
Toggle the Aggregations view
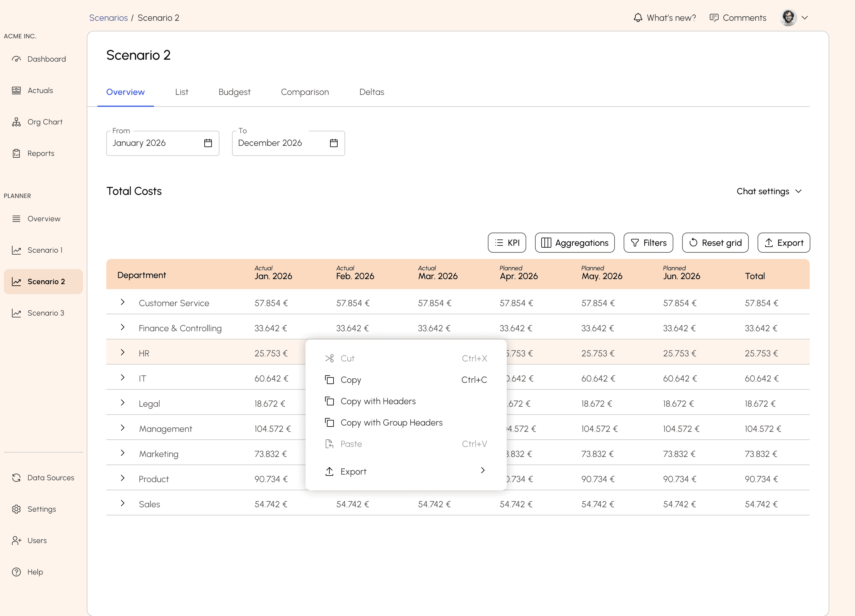(575, 242)
